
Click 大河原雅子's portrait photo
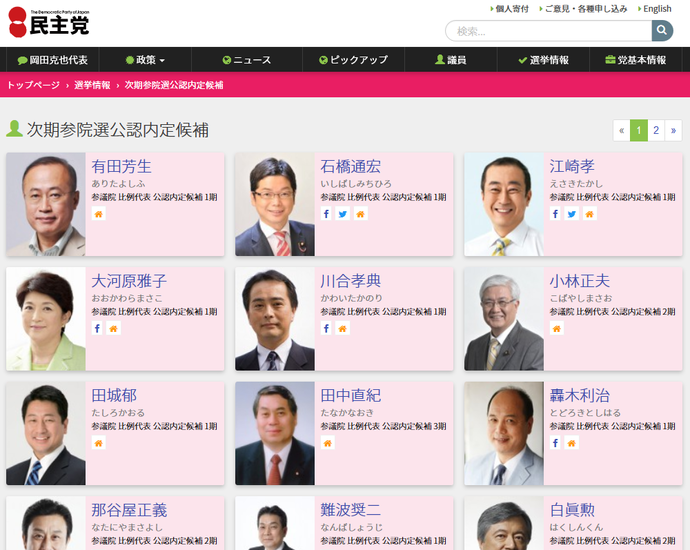(x=46, y=319)
